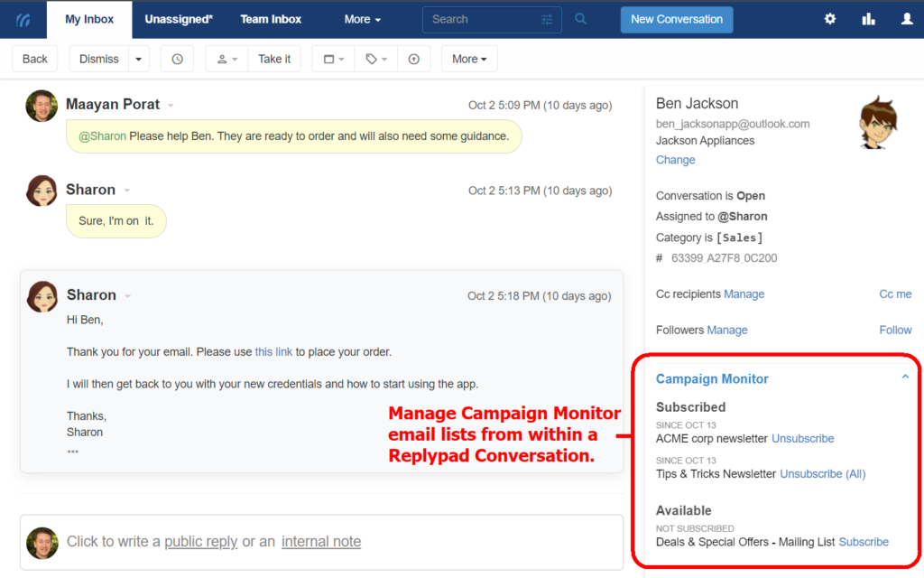Click the Take it button
This screenshot has height=578, width=924.
click(x=274, y=58)
